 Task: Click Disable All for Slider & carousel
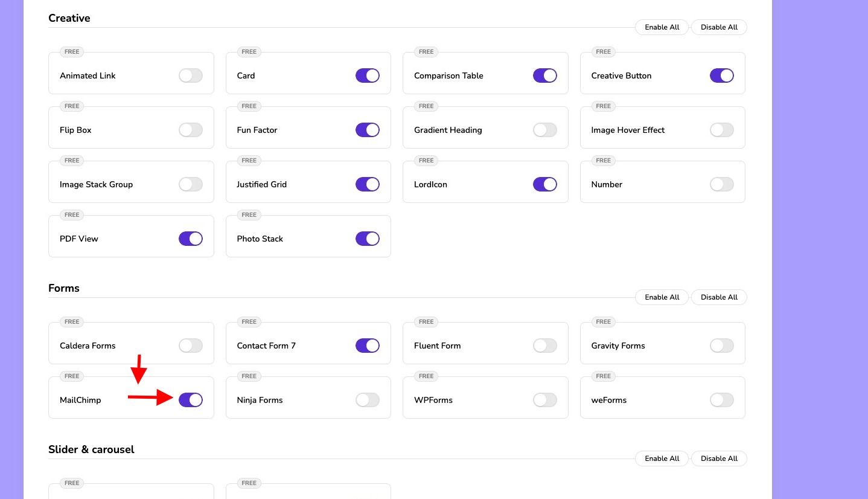coord(719,459)
